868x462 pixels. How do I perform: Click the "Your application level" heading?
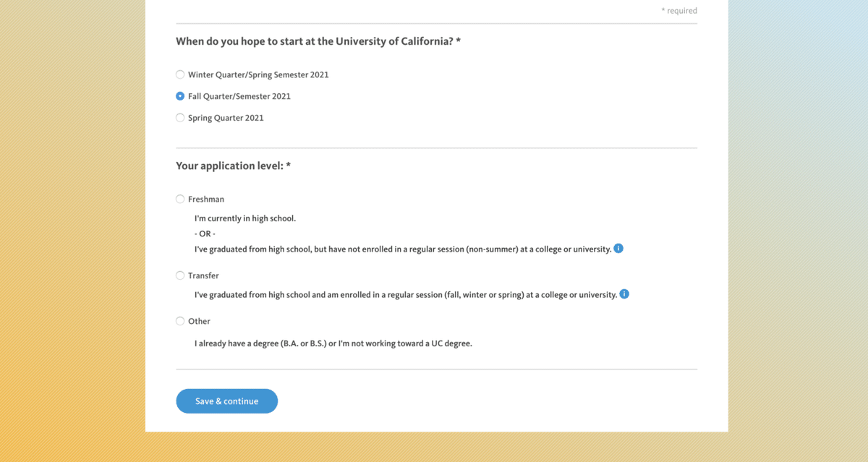coord(233,166)
